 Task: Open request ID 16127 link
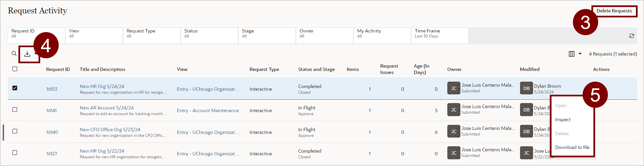(x=52, y=154)
